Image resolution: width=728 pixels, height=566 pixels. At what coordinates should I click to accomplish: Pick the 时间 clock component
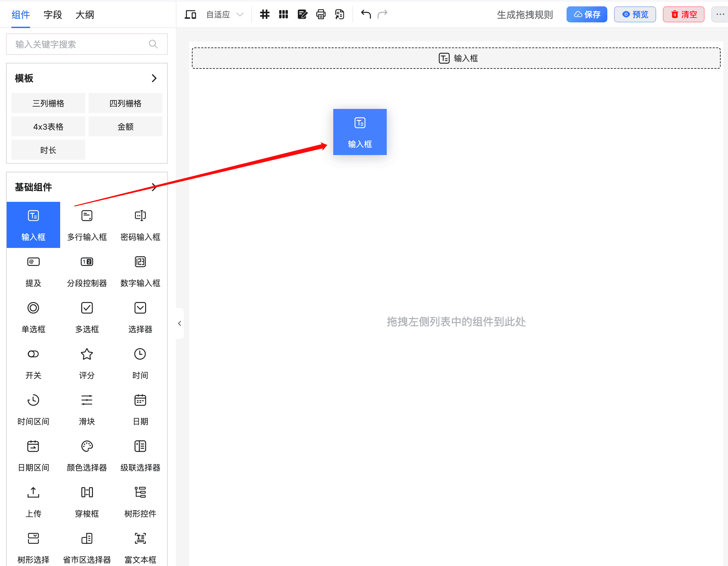click(140, 363)
